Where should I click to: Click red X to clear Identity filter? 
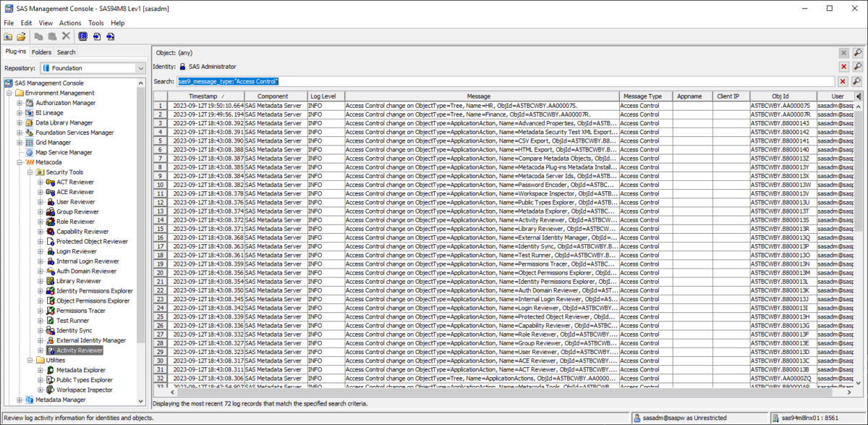coord(843,67)
